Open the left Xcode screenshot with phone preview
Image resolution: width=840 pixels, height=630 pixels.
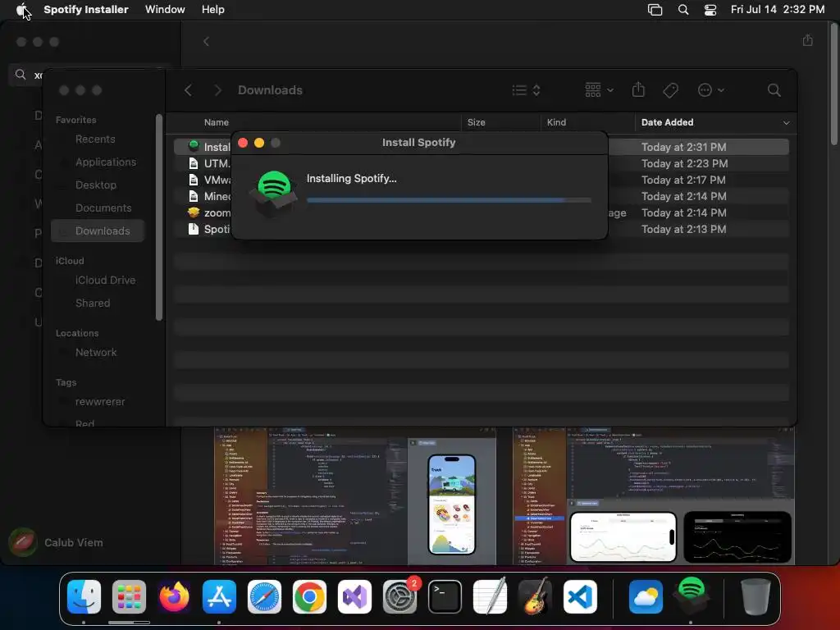355,495
